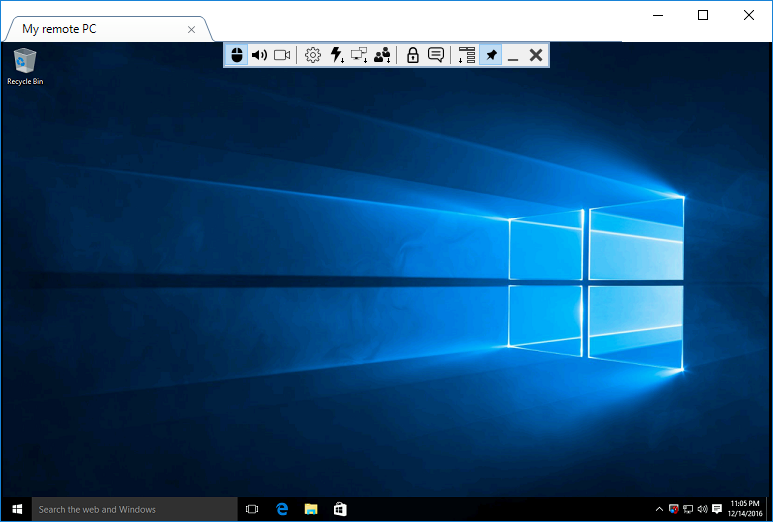Open File Explorer from the remote taskbar
773x522 pixels.
point(311,509)
